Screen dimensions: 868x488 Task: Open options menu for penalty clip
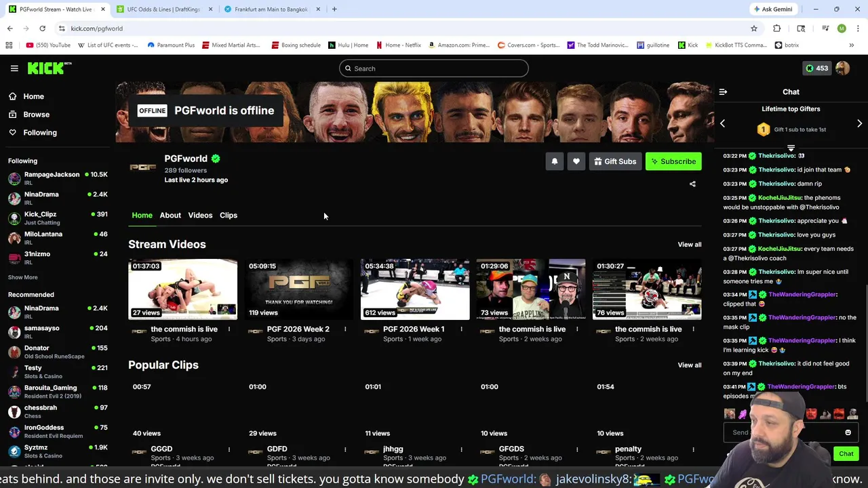point(693,449)
